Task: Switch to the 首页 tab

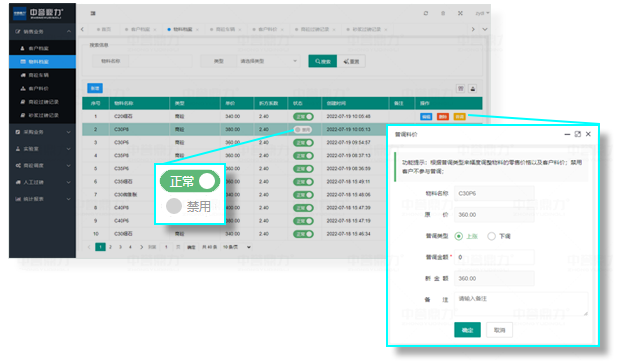Action: [x=104, y=30]
